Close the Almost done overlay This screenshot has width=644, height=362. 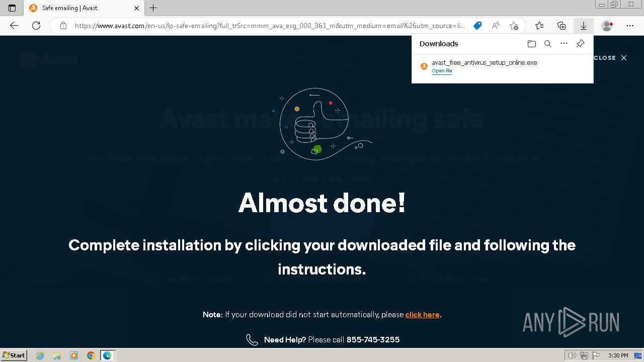[610, 58]
